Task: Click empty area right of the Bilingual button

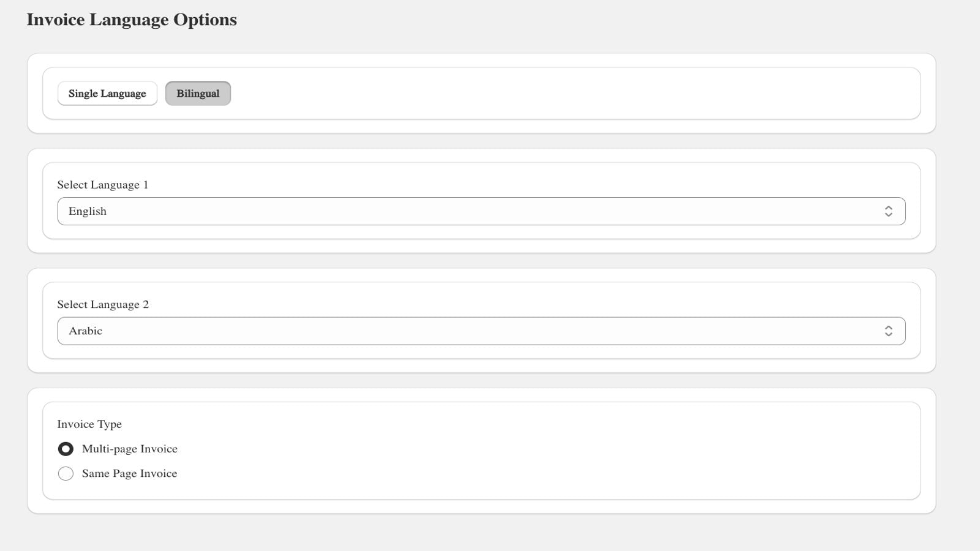Action: 551,94
